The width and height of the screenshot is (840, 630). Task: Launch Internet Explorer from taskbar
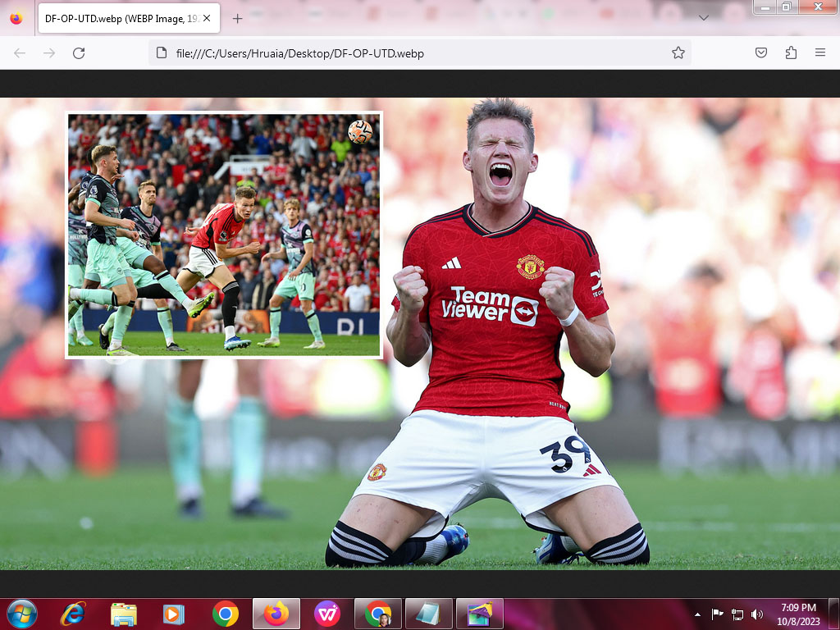(x=73, y=614)
